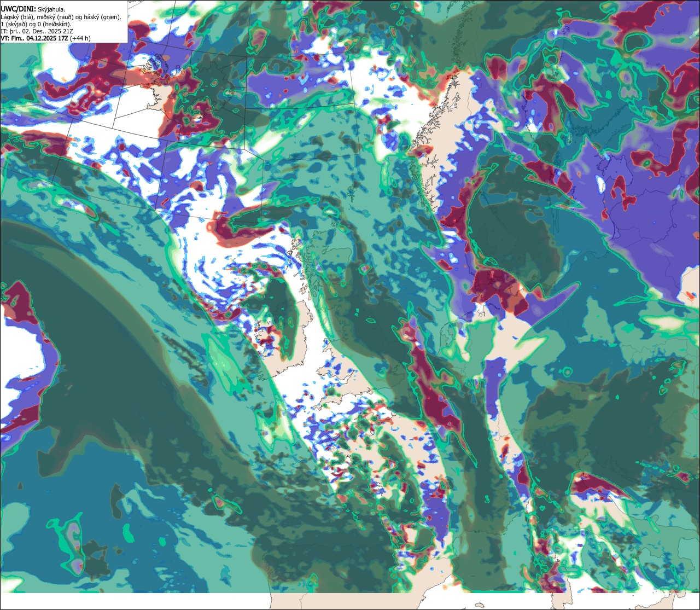Click the '1 (skýjað) og 0 (heiðskírt).' legend line
This screenshot has width=700, height=610.
(36, 24)
